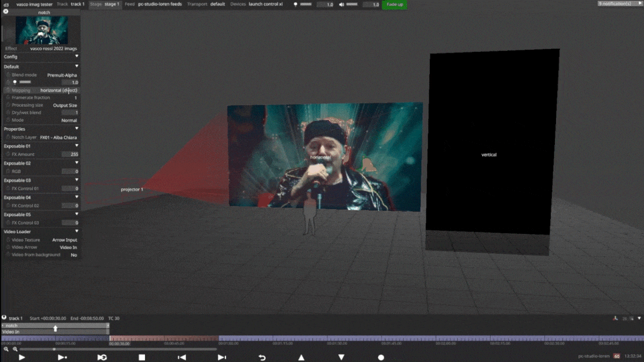Collapse Exposable 03 section
The height and width of the screenshot is (362, 644).
coord(77,180)
